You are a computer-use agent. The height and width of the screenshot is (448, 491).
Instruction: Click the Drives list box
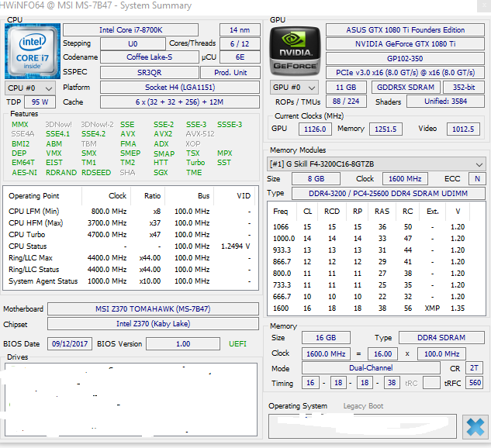[131, 399]
